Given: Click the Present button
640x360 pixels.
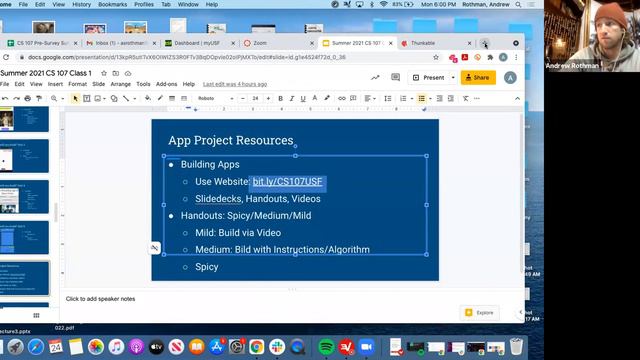Looking at the screenshot, I should tap(429, 78).
